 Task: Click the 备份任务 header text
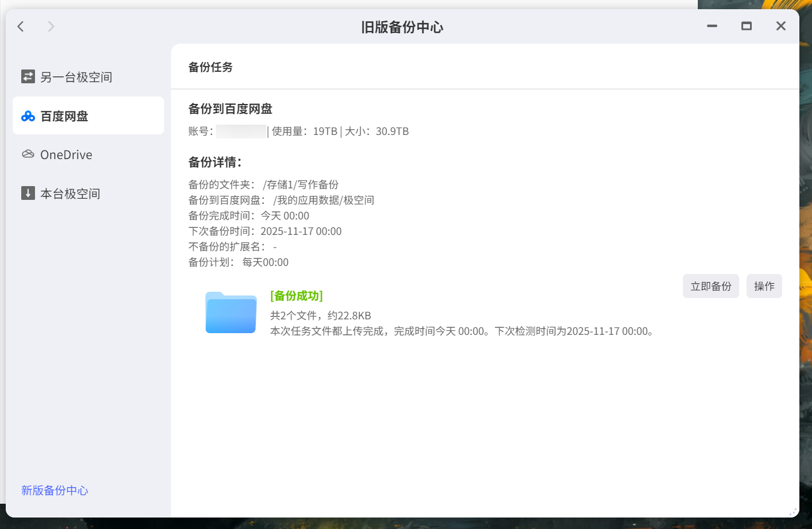click(211, 67)
